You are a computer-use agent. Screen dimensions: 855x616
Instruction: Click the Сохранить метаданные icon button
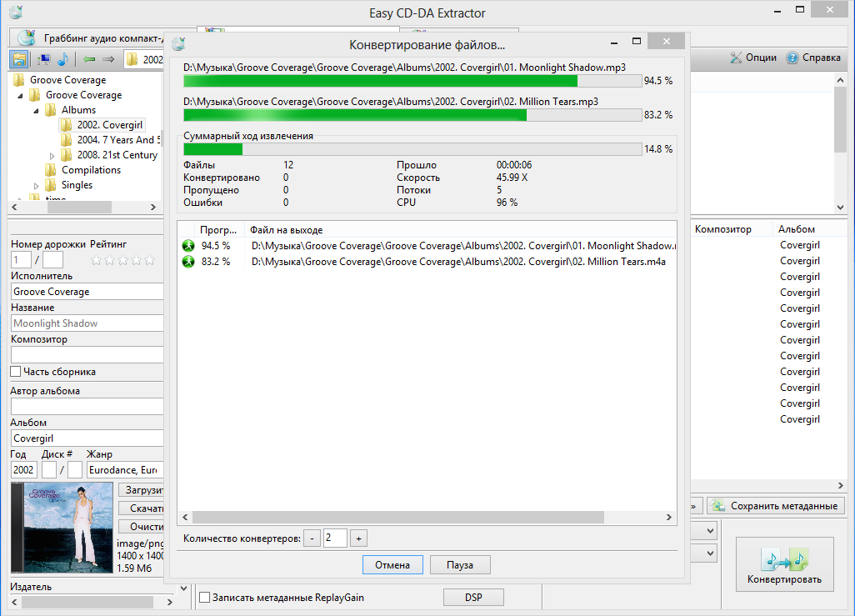click(776, 506)
